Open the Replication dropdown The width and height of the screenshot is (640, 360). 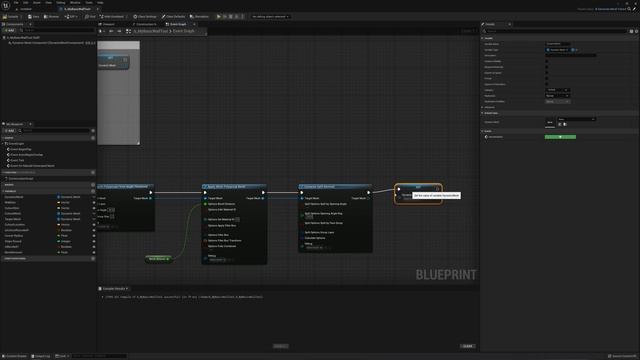point(557,96)
